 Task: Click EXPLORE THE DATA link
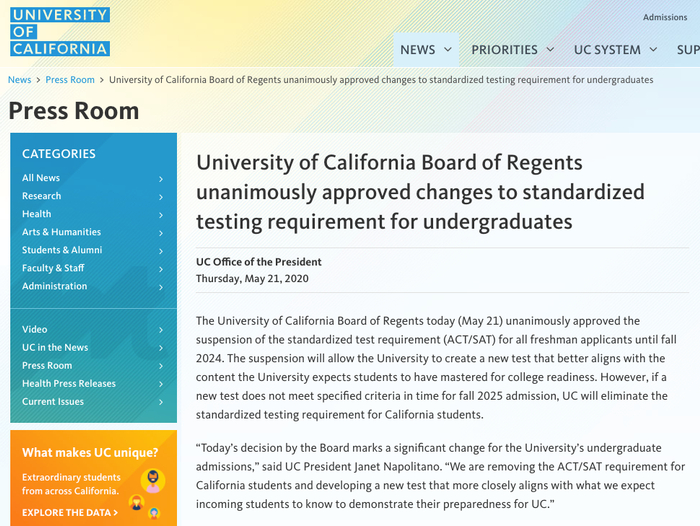pyautogui.click(x=70, y=513)
